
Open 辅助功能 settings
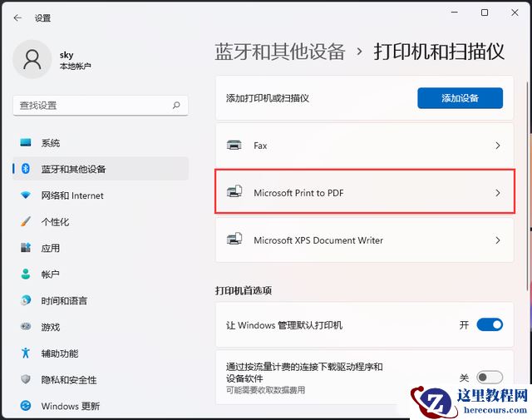(x=101, y=353)
